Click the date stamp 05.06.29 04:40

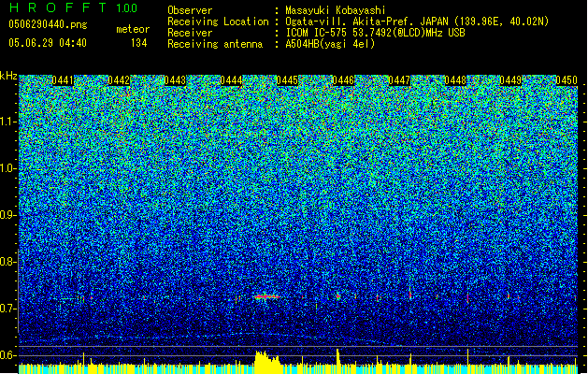point(48,43)
